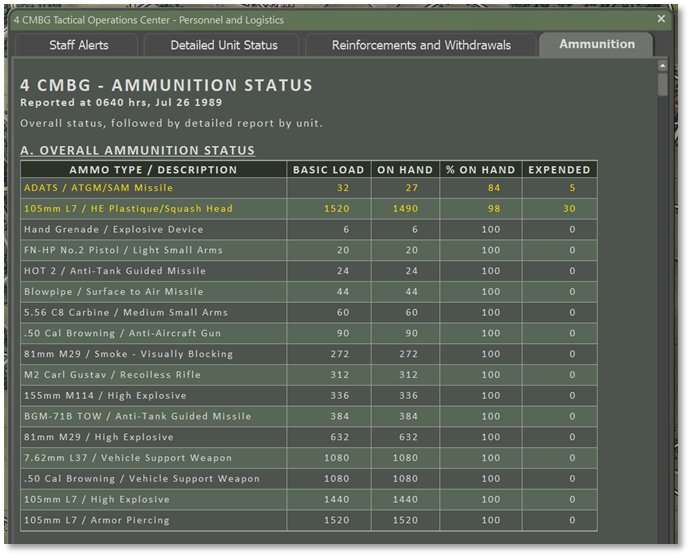Click the Expended column header
The image size is (690, 556).
tap(559, 170)
